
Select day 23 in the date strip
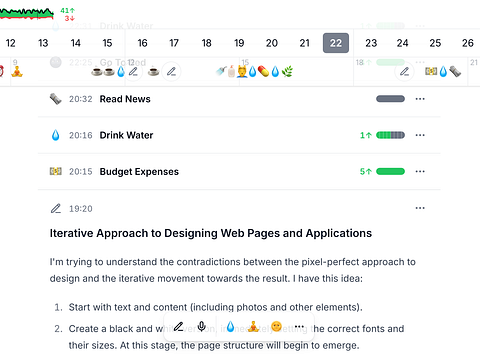tap(371, 43)
